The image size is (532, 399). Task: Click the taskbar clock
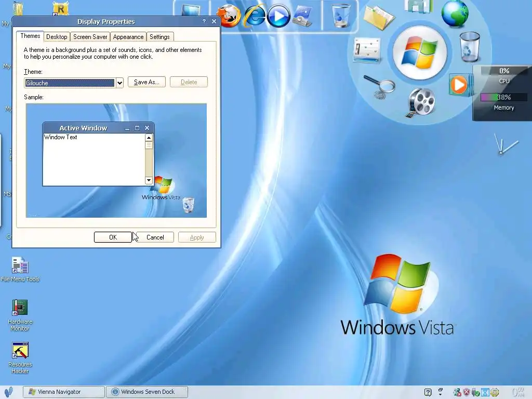point(519,392)
